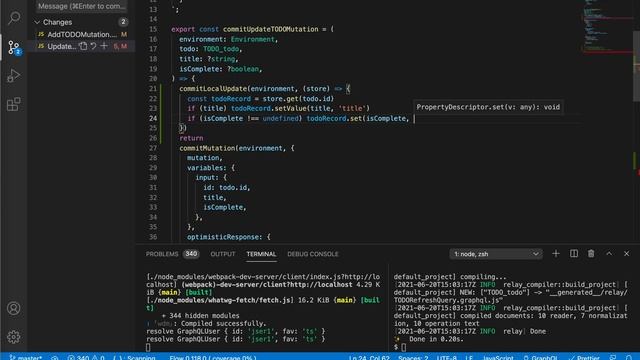Maximize panel with the up chevron
Image resolution: width=640 pixels, height=360 pixels.
[x=609, y=254]
